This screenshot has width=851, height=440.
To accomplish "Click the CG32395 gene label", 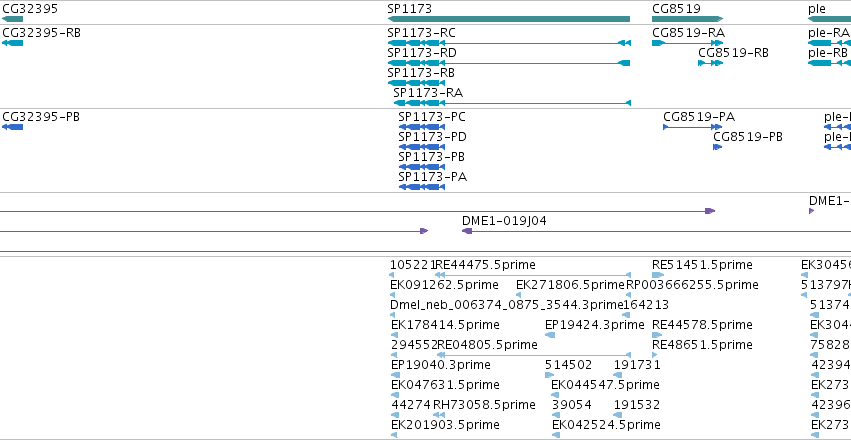I will [x=30, y=9].
